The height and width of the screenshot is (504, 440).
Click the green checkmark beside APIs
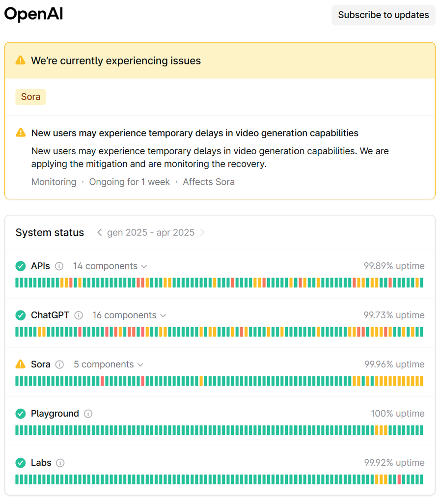pos(20,266)
